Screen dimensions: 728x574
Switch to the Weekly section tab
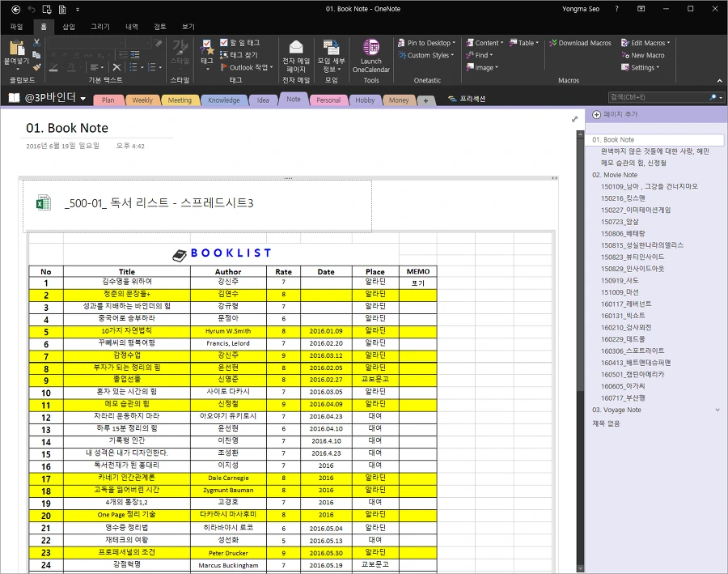[142, 100]
